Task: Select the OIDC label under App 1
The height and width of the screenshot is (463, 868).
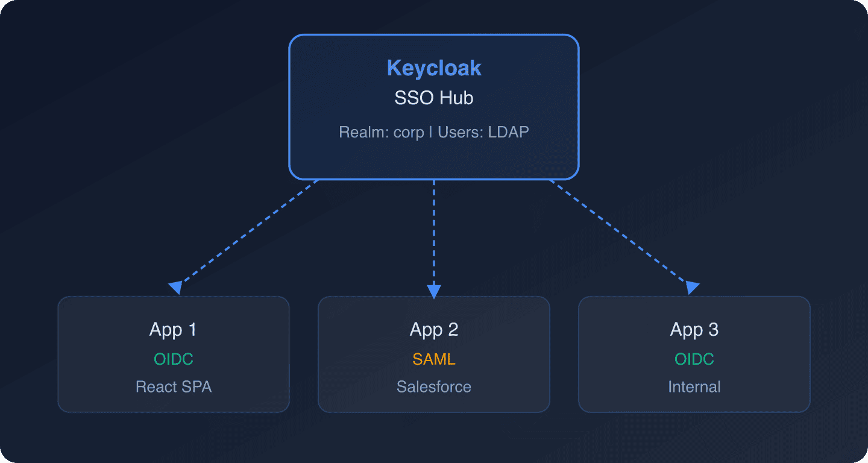Action: tap(174, 359)
